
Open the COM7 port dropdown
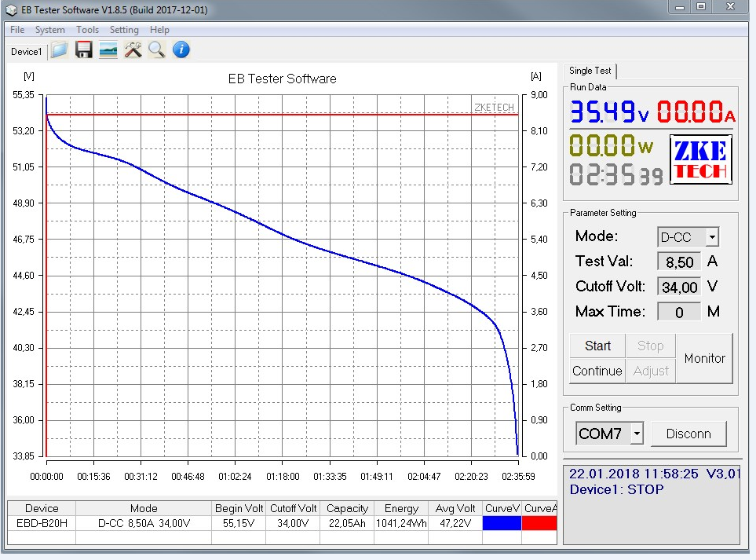pyautogui.click(x=637, y=434)
